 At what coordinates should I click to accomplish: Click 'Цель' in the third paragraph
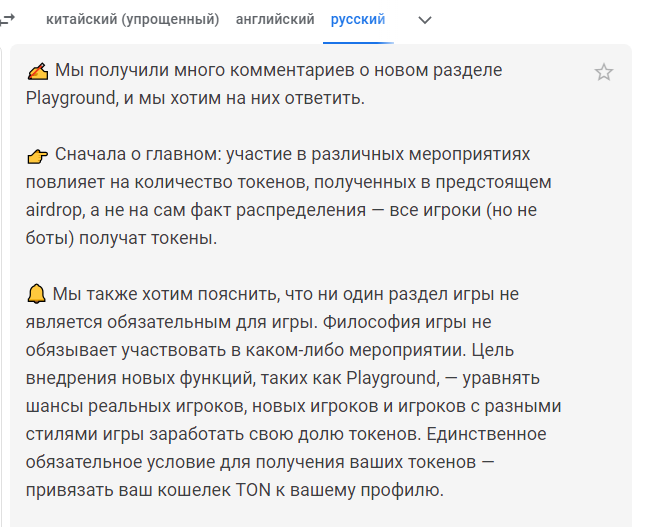point(493,350)
